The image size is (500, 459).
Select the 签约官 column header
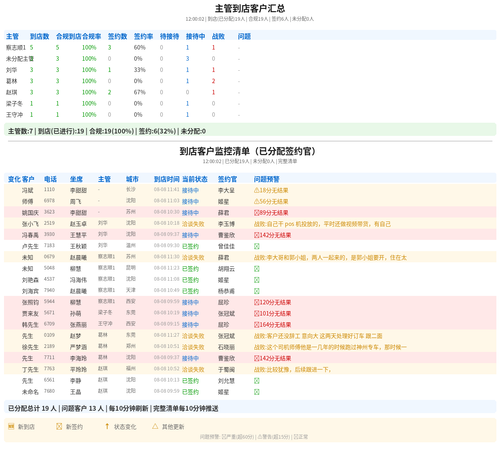tap(227, 179)
